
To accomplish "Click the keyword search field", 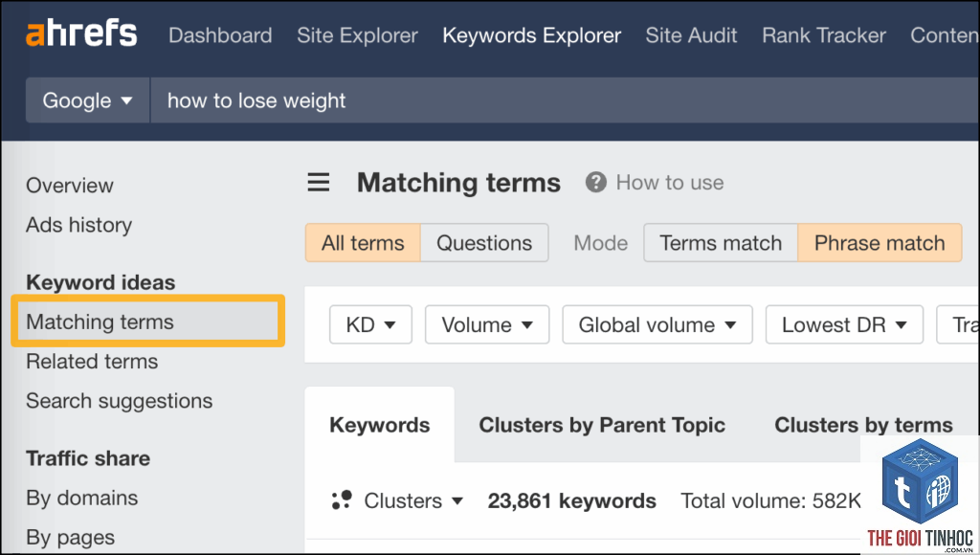I will tap(565, 100).
